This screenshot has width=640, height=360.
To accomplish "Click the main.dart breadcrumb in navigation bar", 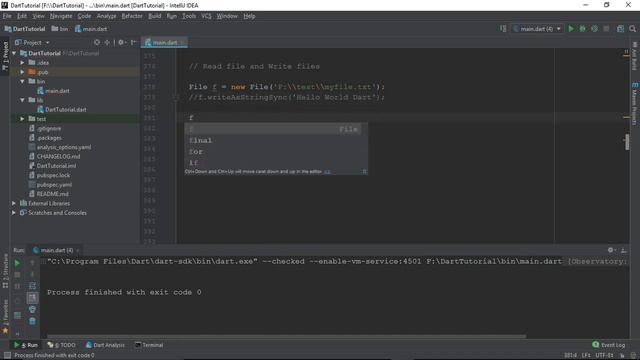I will 91,29.
